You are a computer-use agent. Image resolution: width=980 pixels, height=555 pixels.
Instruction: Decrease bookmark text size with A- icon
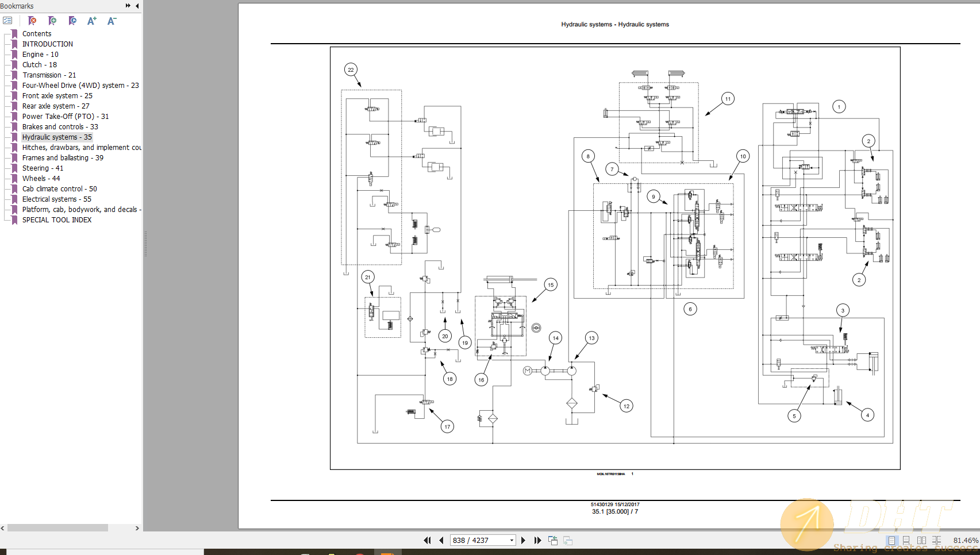[112, 20]
